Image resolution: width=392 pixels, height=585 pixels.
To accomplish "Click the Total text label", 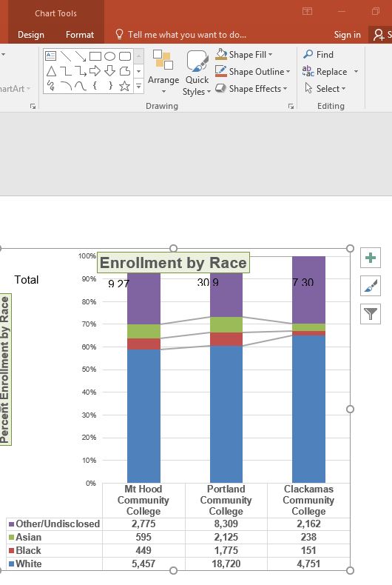I will pos(27,280).
